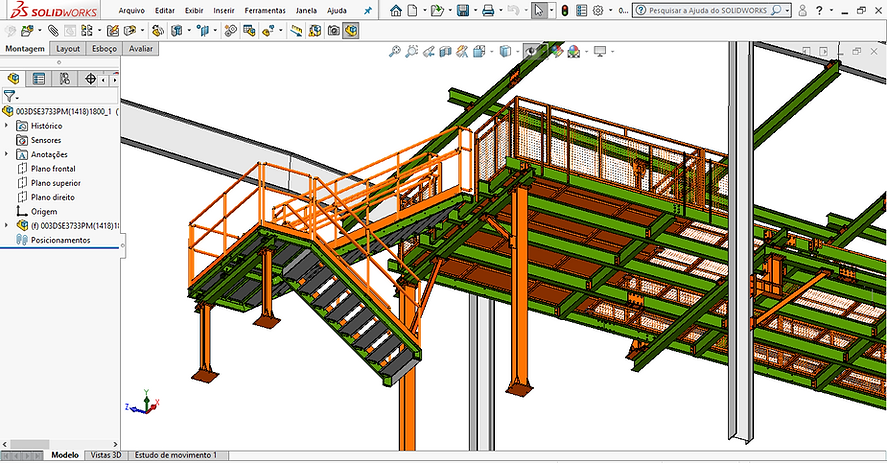
Task: Open the DimXpertManager crosshair tab
Action: coord(90,79)
